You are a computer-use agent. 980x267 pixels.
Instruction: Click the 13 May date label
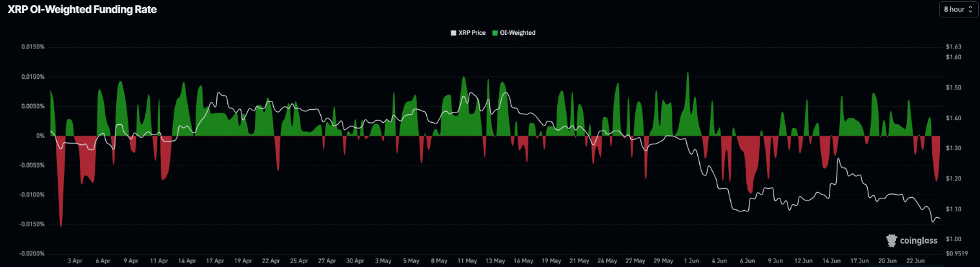[495, 261]
